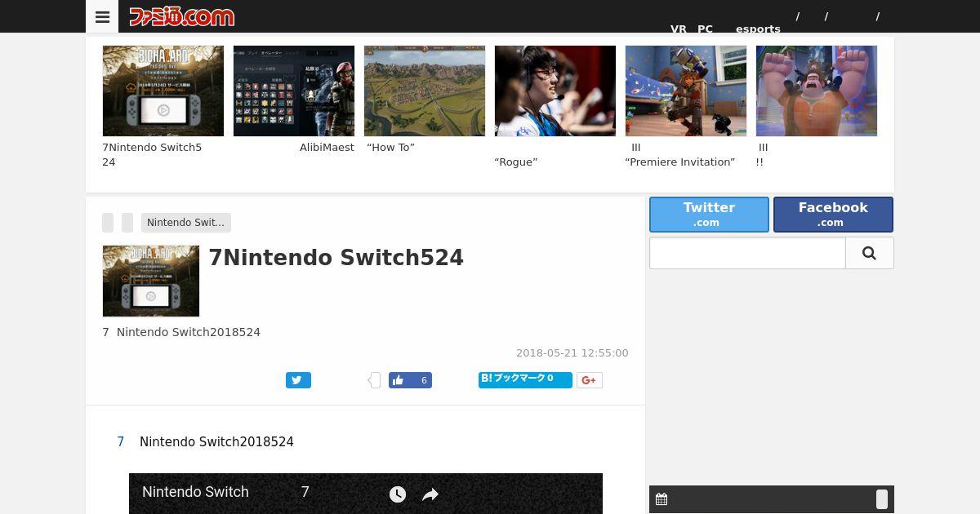The width and height of the screenshot is (980, 514).
Task: Click the PC nav item
Action: (705, 29)
